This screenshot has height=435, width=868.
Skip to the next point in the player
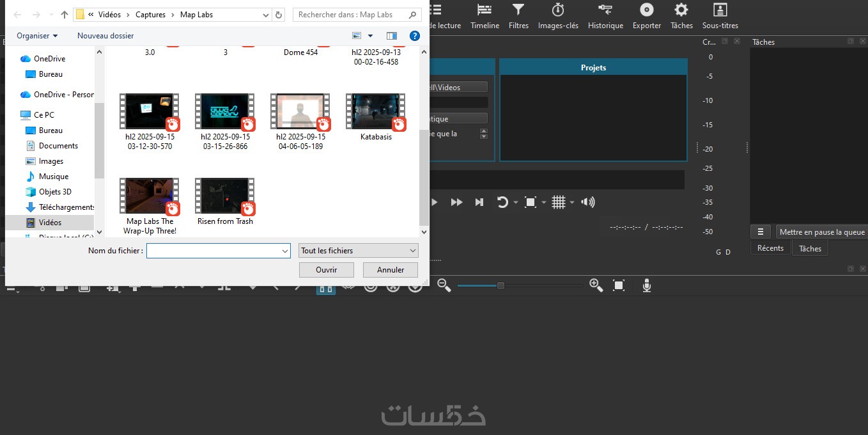click(x=479, y=202)
